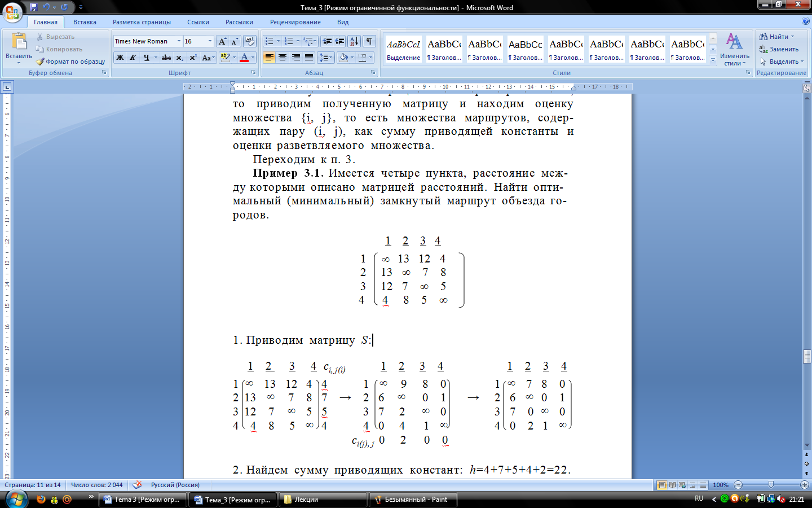Toggle strikethrough formatting
Viewport: 812px width, 508px height.
click(x=166, y=58)
